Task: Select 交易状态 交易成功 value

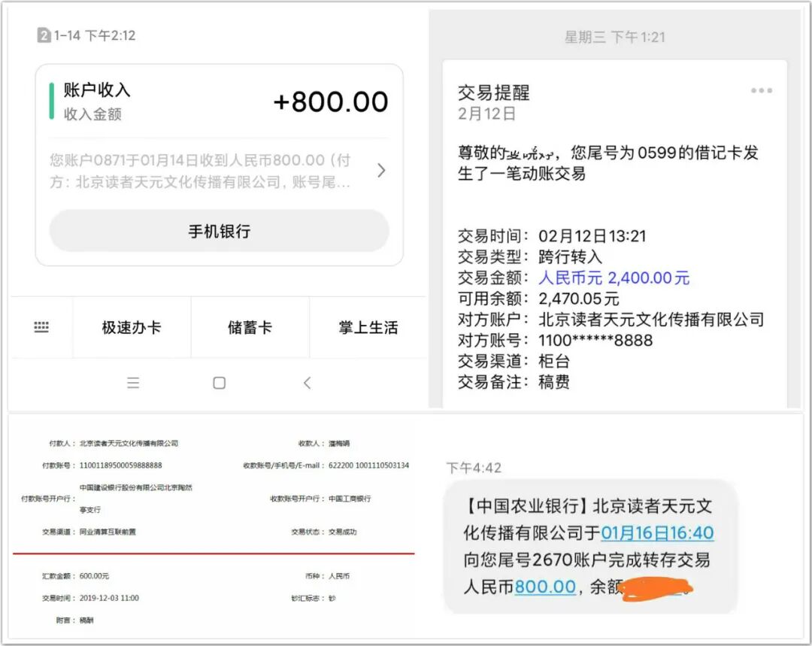Action: coord(342,532)
